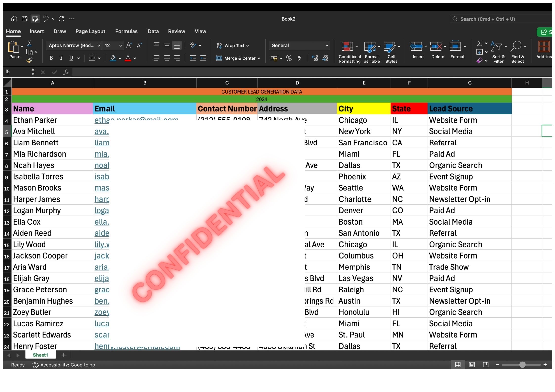This screenshot has width=555, height=392.
Task: Click the Increase Font Size icon
Action: click(x=129, y=45)
